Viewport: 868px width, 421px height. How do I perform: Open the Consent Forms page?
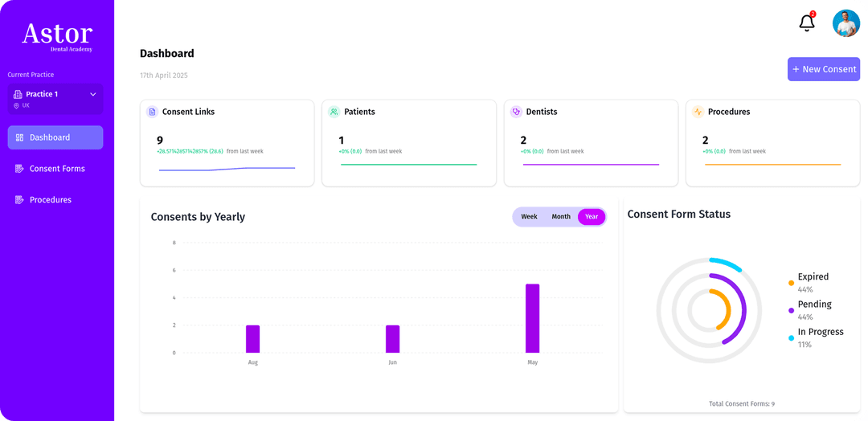pos(57,169)
